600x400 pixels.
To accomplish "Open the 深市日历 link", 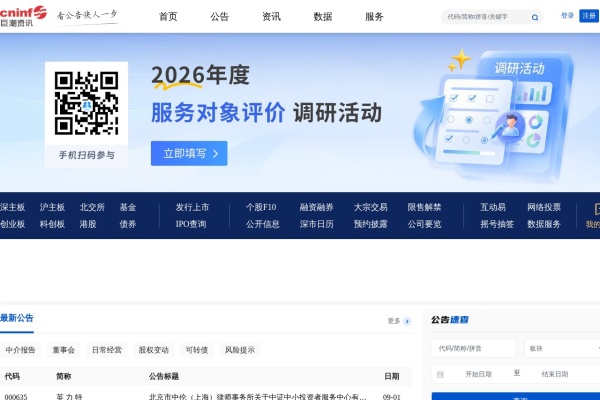I will (317, 224).
